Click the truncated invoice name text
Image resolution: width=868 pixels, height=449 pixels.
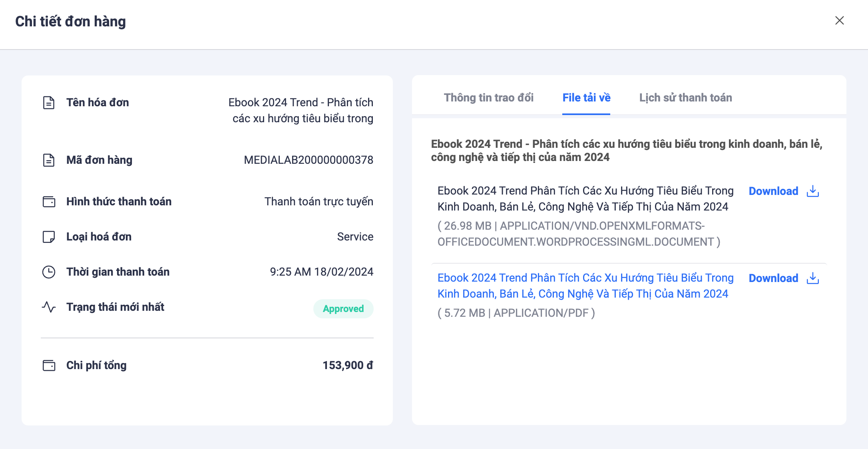pos(301,111)
